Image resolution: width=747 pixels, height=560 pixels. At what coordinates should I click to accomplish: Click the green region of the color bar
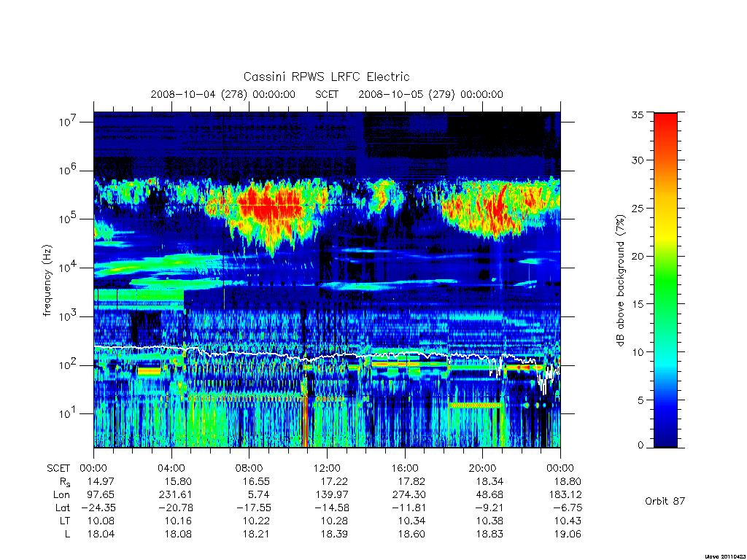[x=665, y=281]
